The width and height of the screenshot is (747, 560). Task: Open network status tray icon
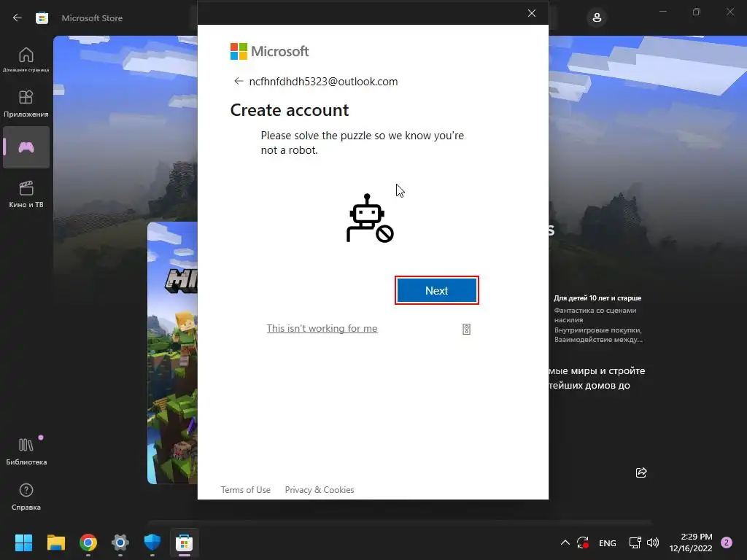635,542
